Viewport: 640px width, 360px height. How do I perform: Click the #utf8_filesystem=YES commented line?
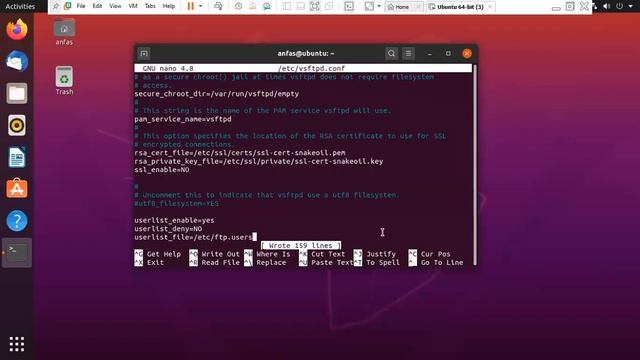pyautogui.click(x=177, y=204)
